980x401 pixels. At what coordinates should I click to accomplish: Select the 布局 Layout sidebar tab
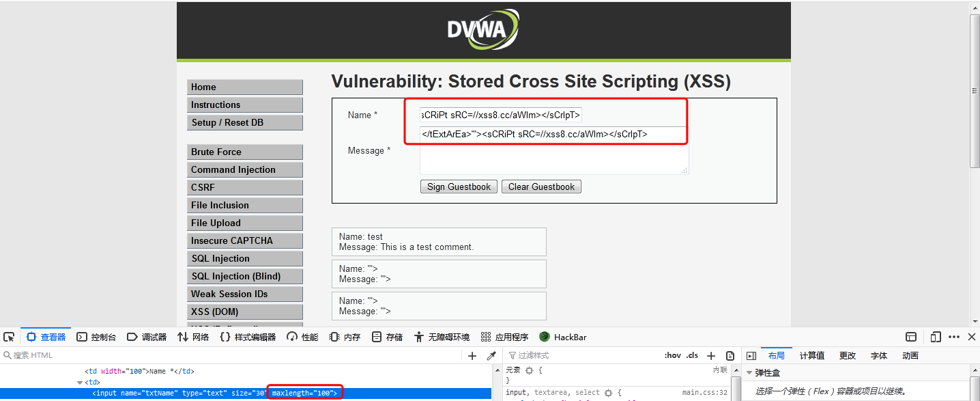pyautogui.click(x=776, y=355)
